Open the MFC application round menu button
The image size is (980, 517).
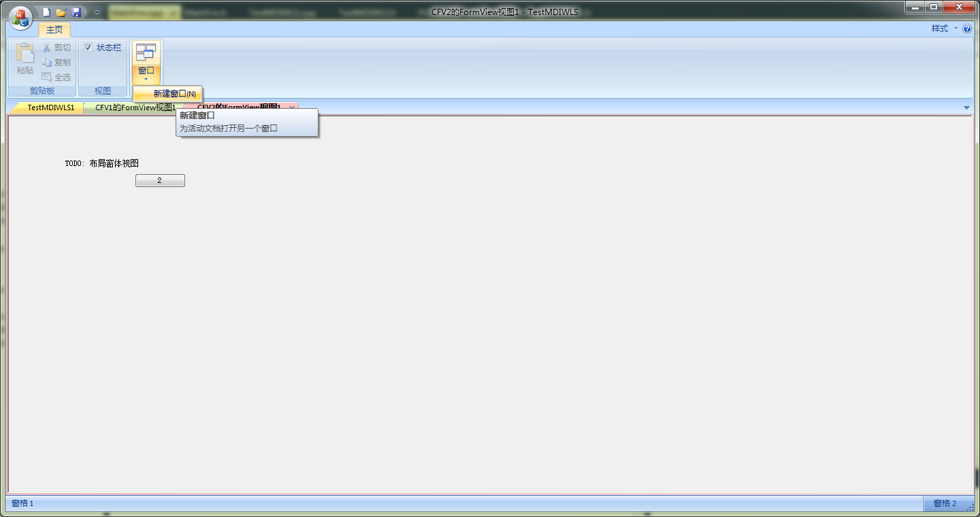pyautogui.click(x=20, y=17)
